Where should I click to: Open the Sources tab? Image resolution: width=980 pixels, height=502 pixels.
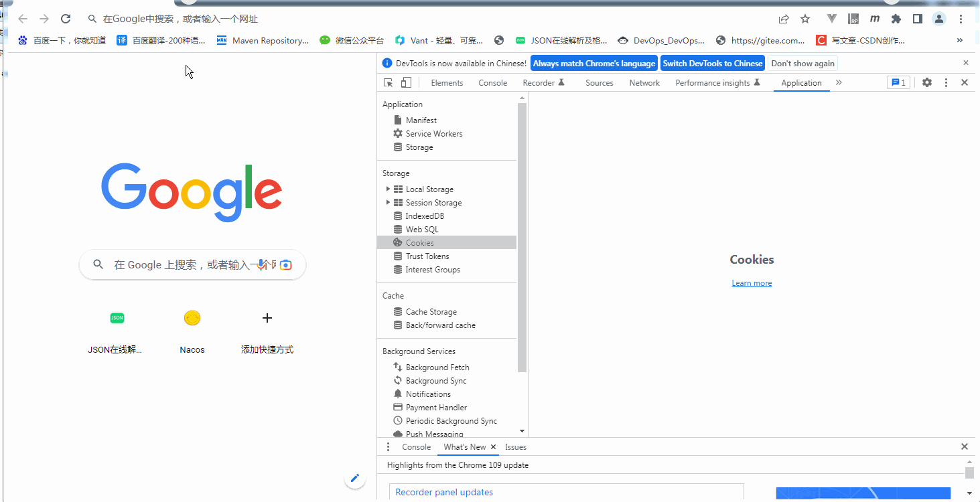[x=600, y=83]
